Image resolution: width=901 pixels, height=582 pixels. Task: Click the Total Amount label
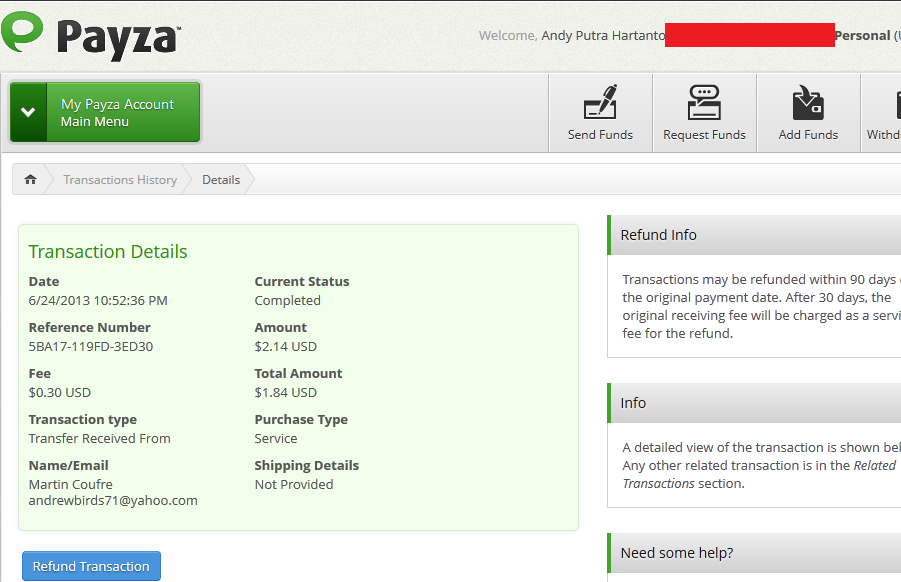point(298,373)
